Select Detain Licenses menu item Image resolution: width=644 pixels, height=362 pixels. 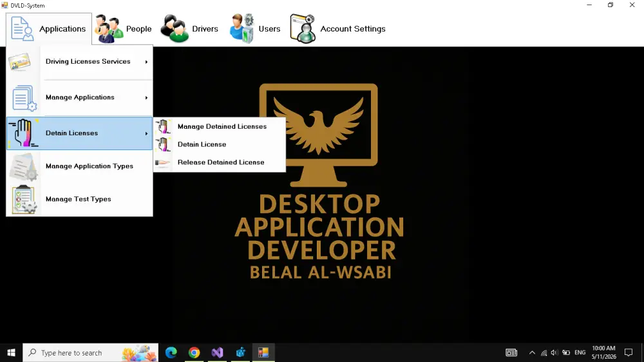[x=80, y=133]
